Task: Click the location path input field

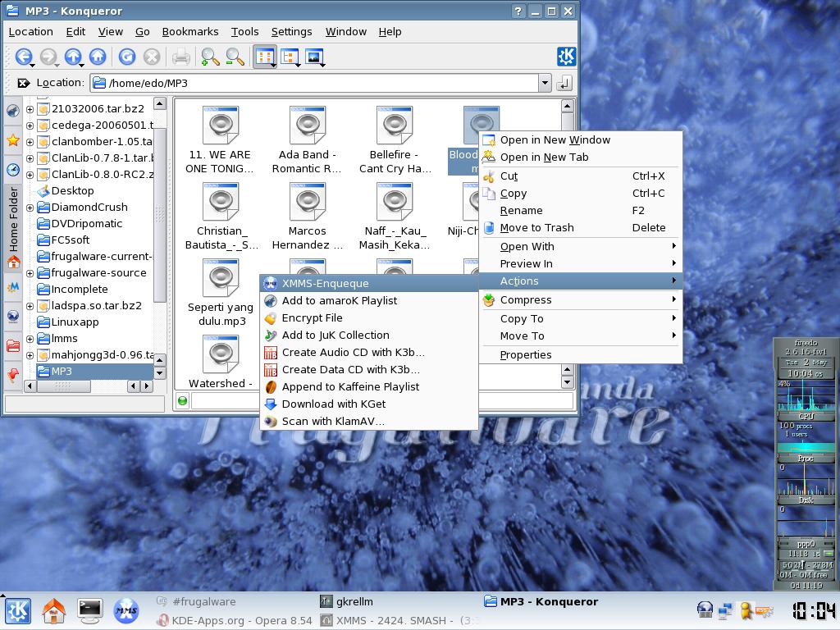Action: (x=314, y=83)
